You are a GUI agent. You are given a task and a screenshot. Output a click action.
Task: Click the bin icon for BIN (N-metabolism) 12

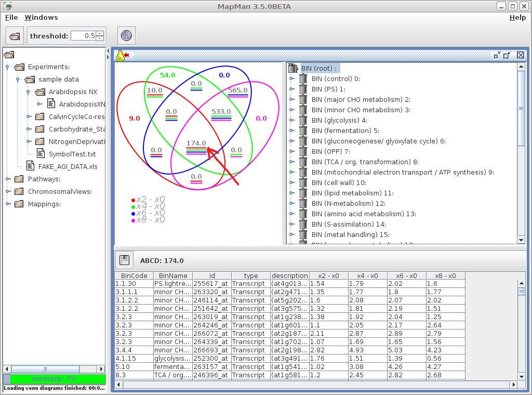tap(303, 203)
